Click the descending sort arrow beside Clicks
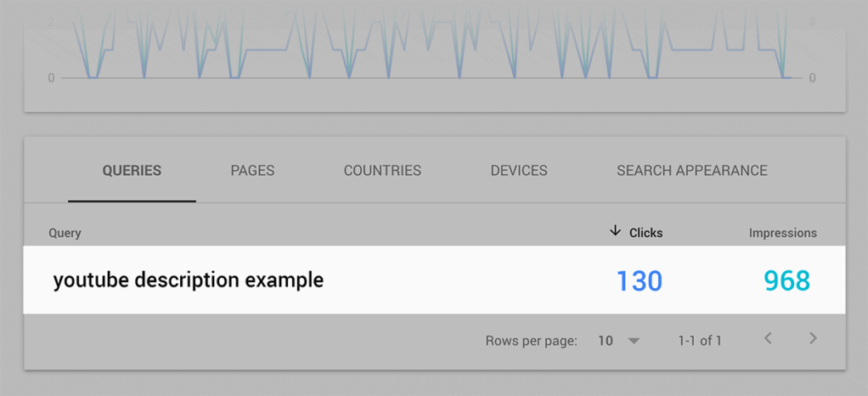 point(616,231)
